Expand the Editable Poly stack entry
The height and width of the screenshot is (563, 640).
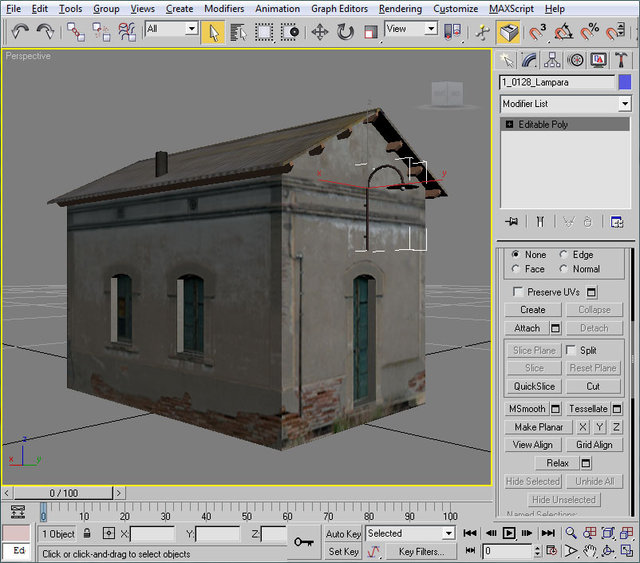509,125
